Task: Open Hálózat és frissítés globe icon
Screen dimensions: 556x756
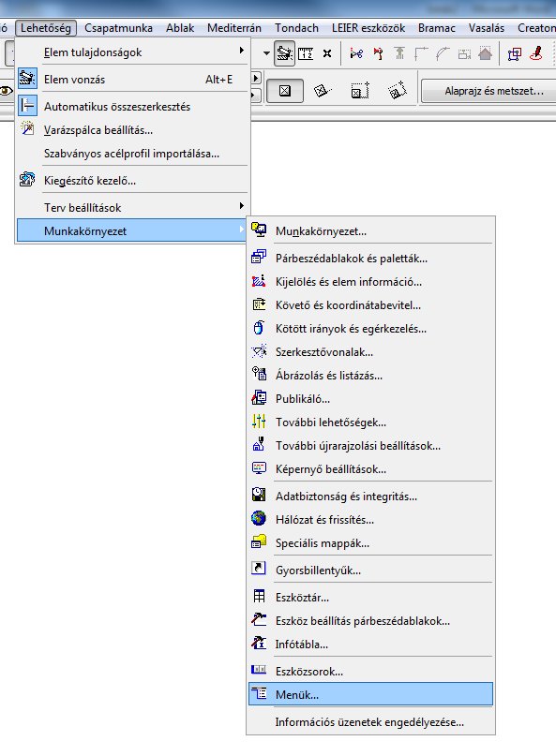Action: tap(259, 518)
